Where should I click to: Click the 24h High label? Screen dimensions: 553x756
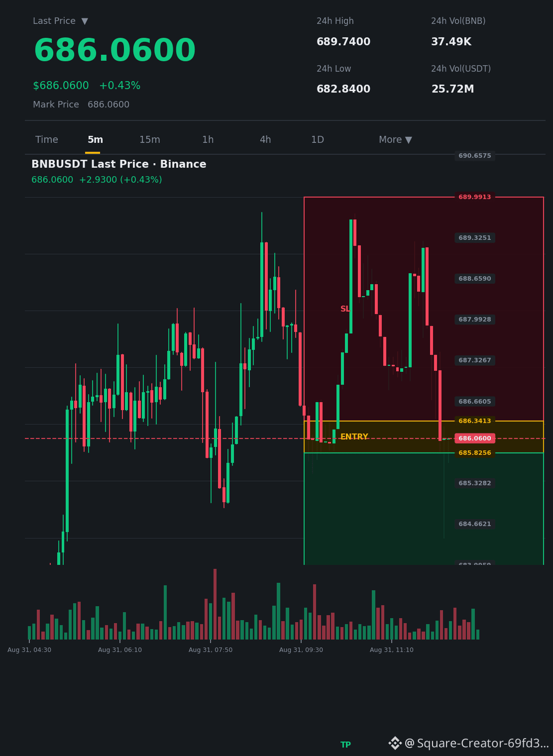(335, 21)
